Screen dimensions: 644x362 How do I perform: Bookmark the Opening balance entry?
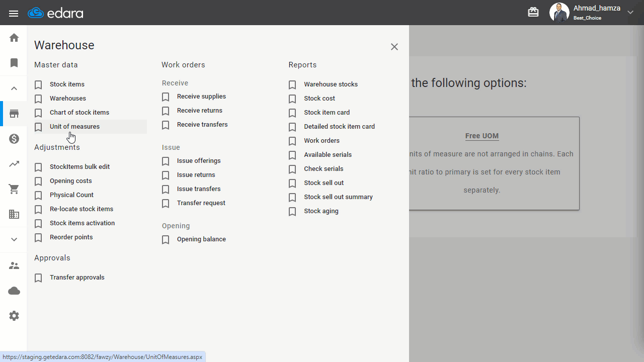click(166, 240)
